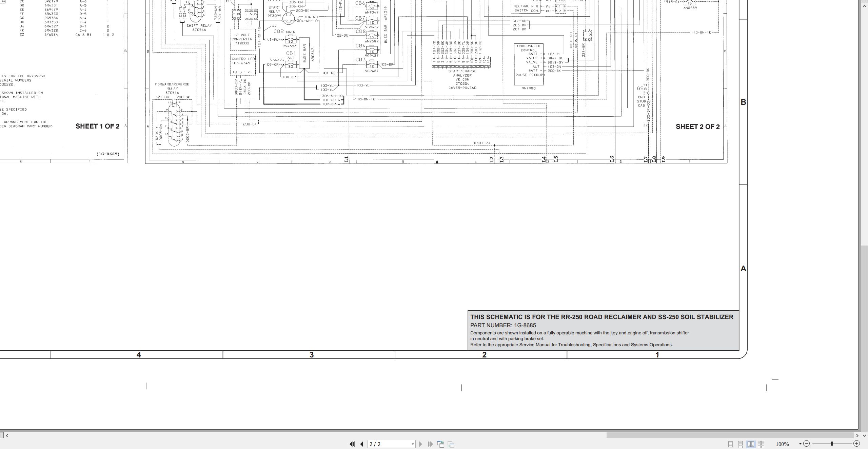
Task: Switch to single page view
Action: pos(730,444)
